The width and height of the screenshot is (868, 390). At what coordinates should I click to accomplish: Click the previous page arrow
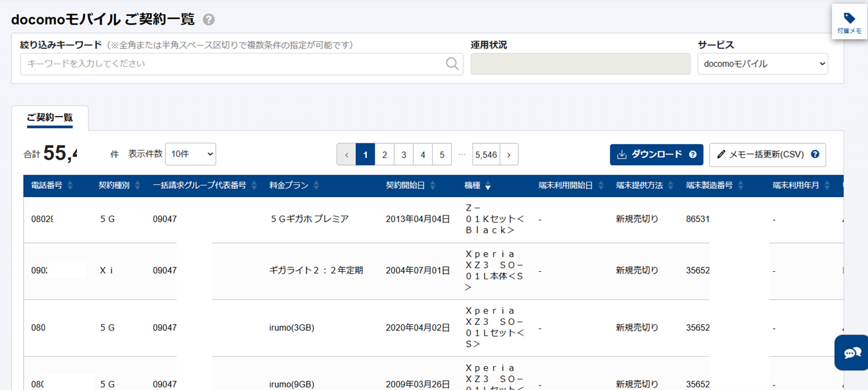(346, 155)
